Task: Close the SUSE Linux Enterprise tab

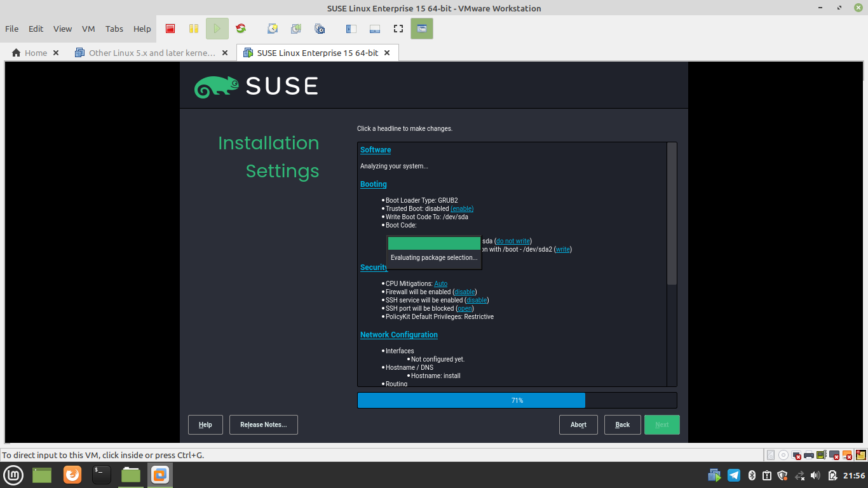Action: (x=387, y=53)
